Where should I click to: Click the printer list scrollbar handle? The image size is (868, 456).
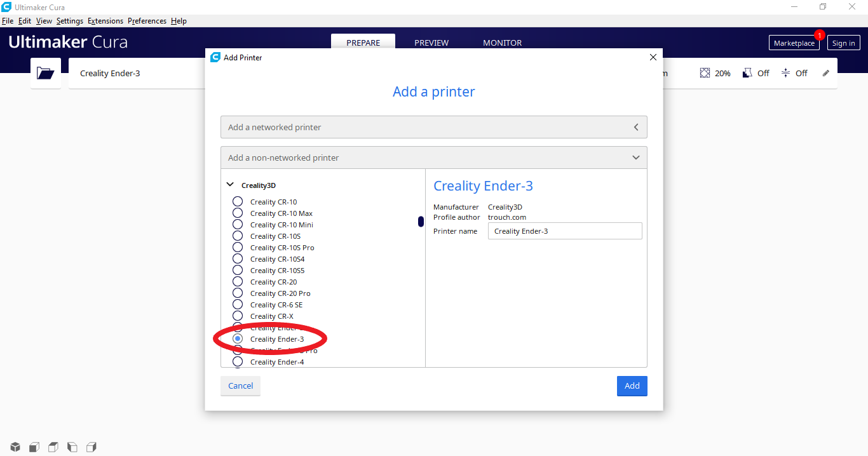coord(421,222)
